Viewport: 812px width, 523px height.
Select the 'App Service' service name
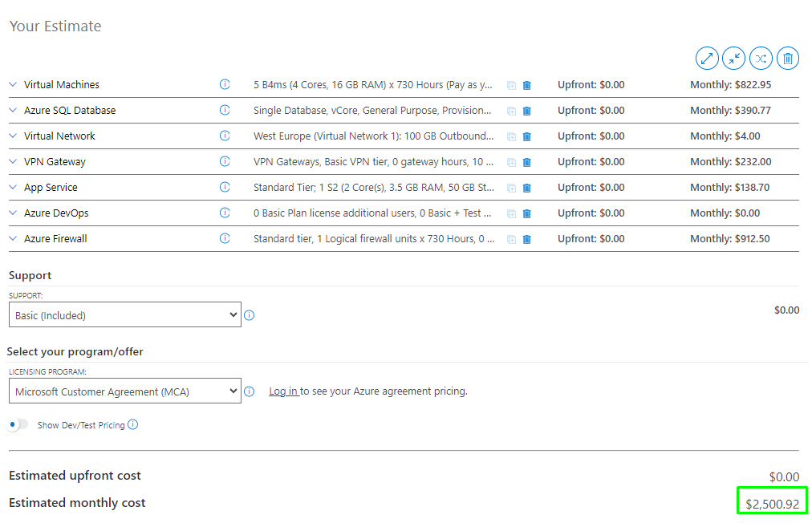click(x=51, y=187)
